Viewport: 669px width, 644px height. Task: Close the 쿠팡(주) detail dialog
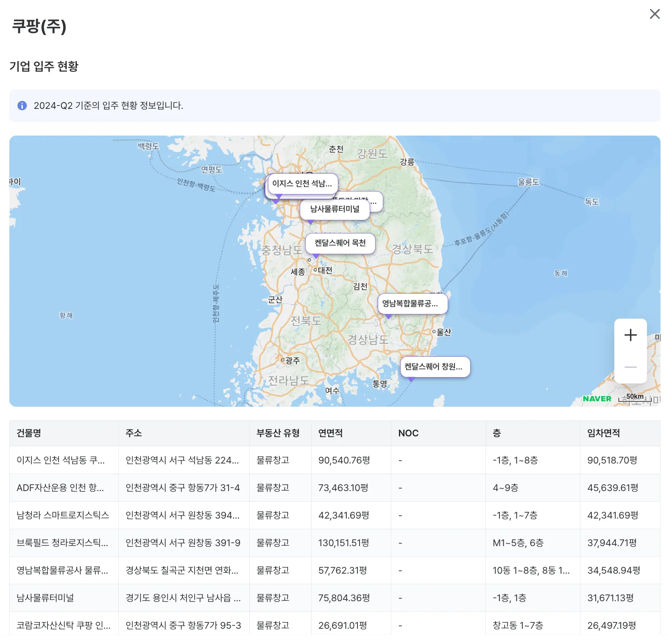click(x=655, y=14)
